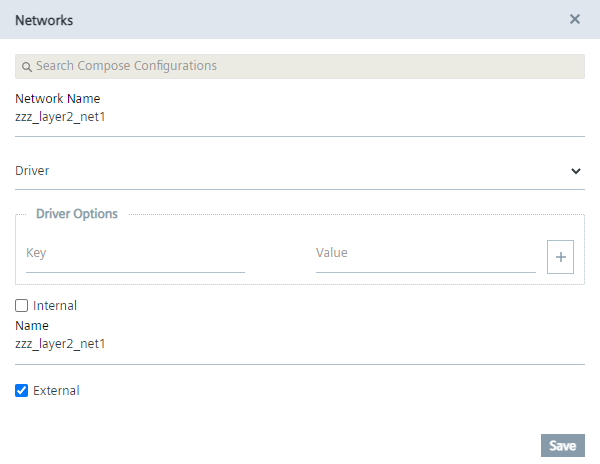Click the Network Name value field

[x=290, y=117]
